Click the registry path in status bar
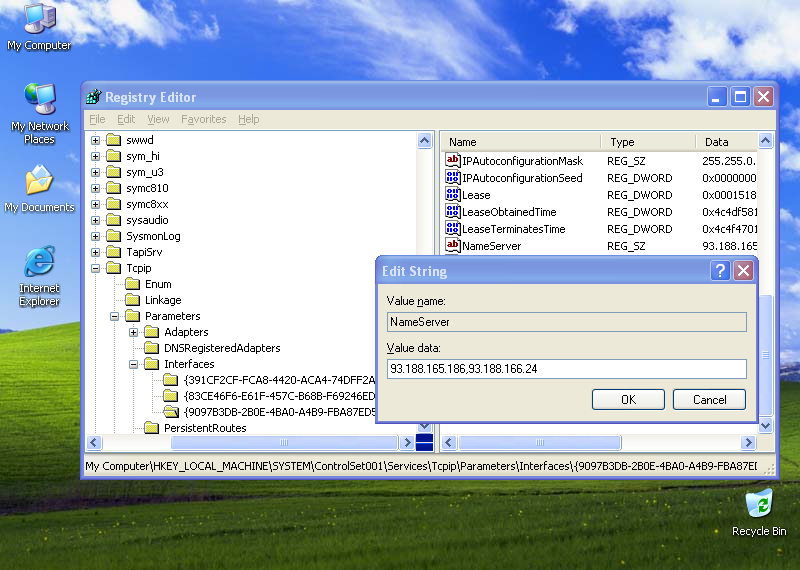 [421, 466]
